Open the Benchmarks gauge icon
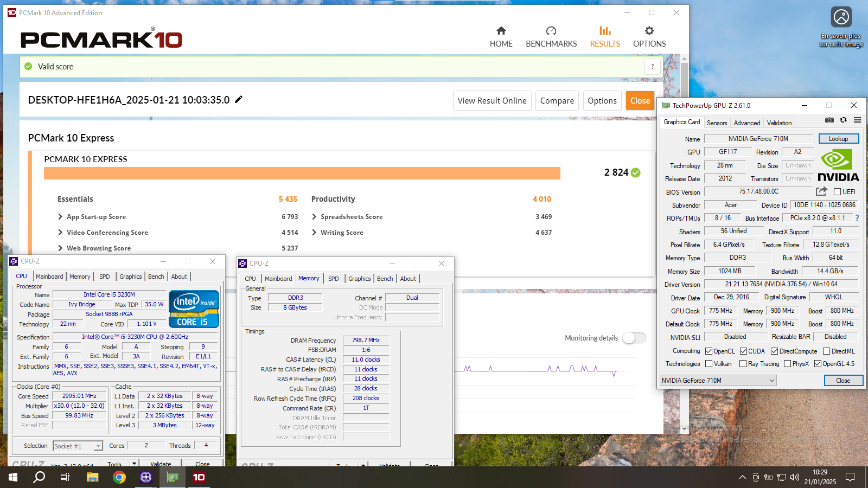Screen dimensions: 868x488 tap(551, 31)
